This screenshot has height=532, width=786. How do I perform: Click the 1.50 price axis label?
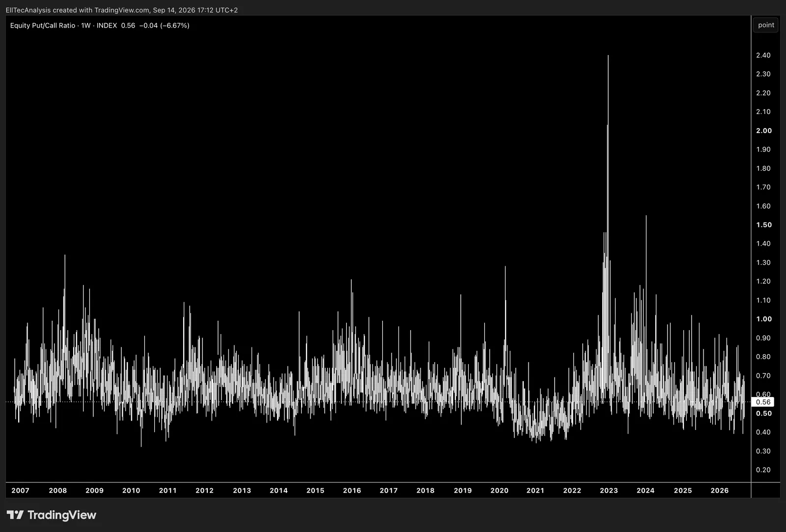(x=764, y=224)
